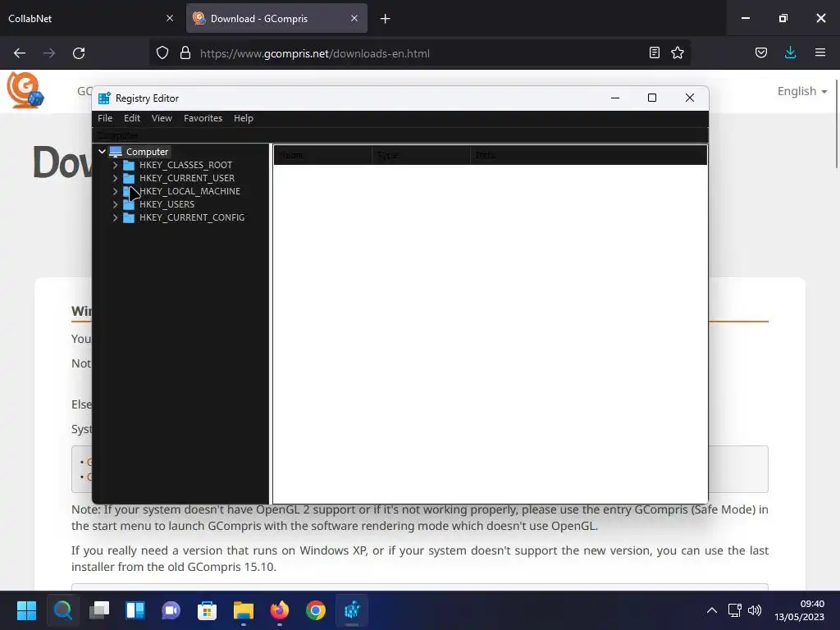Viewport: 840px width, 630px height.
Task: Maximize the Registry Editor window
Action: click(652, 98)
